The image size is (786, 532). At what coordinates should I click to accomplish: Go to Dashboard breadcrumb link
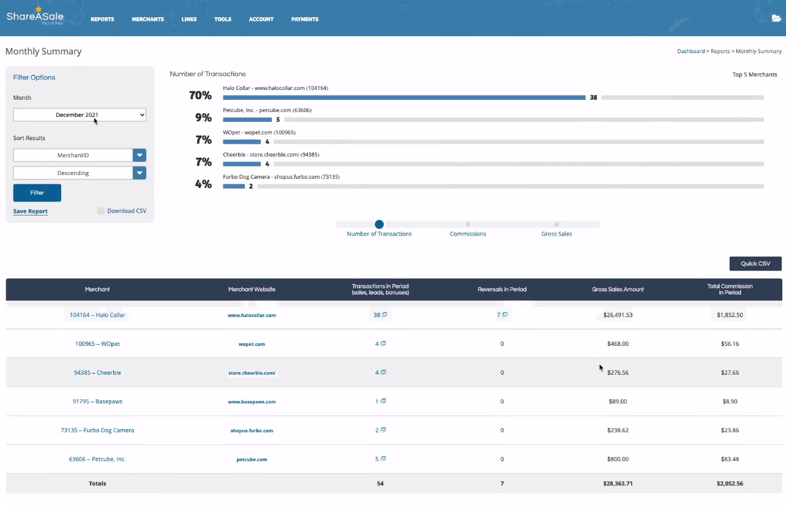click(691, 51)
